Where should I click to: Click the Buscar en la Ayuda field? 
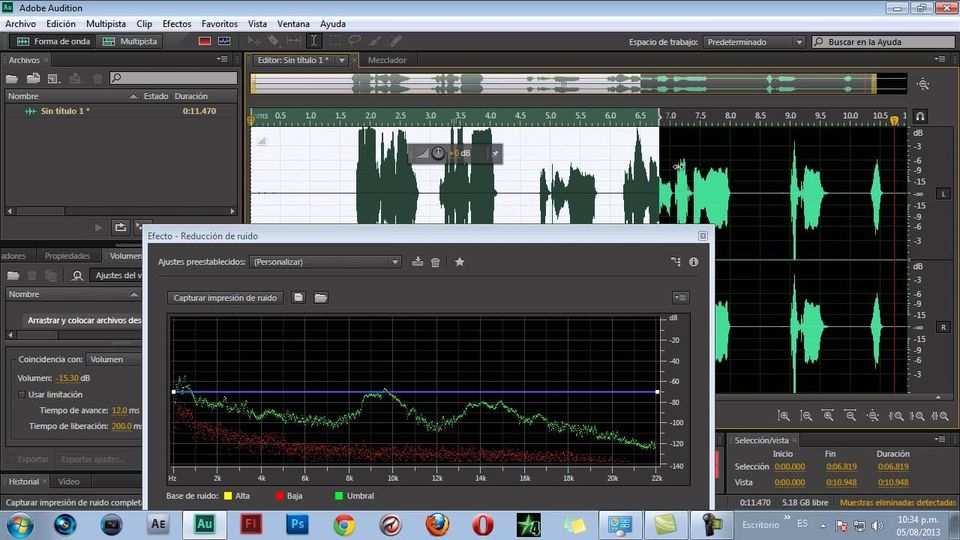click(x=883, y=42)
